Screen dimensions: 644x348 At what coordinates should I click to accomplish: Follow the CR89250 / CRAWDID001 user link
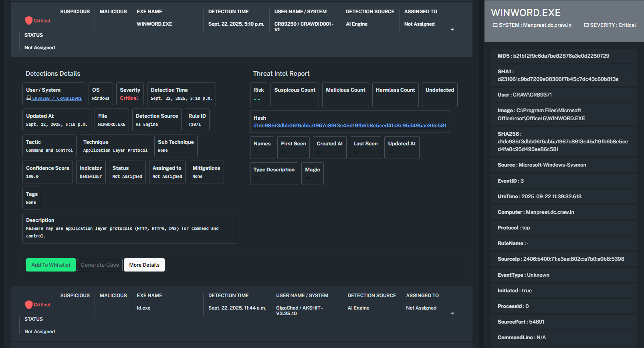click(57, 99)
